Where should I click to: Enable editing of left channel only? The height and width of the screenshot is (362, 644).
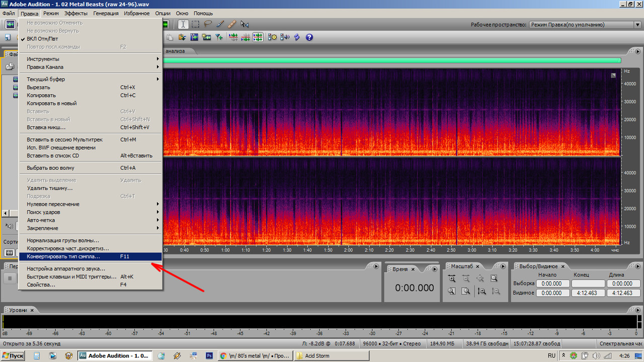click(233, 37)
